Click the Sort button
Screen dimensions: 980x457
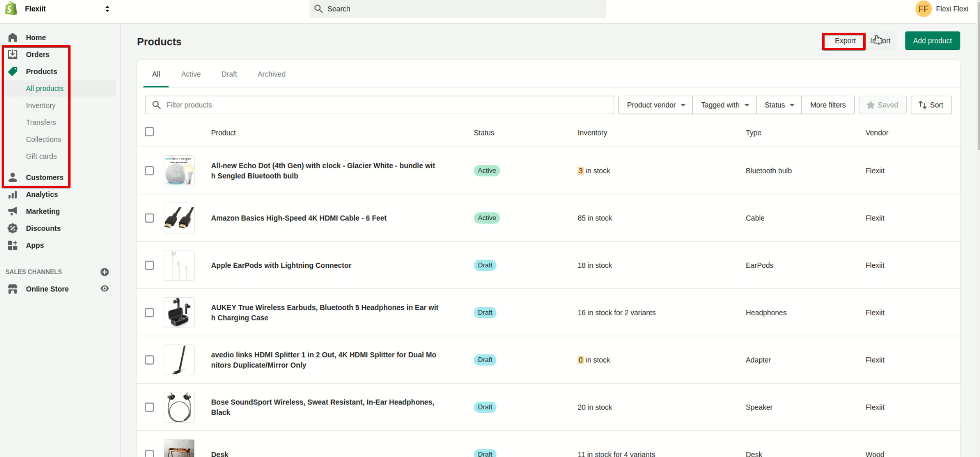click(x=931, y=105)
